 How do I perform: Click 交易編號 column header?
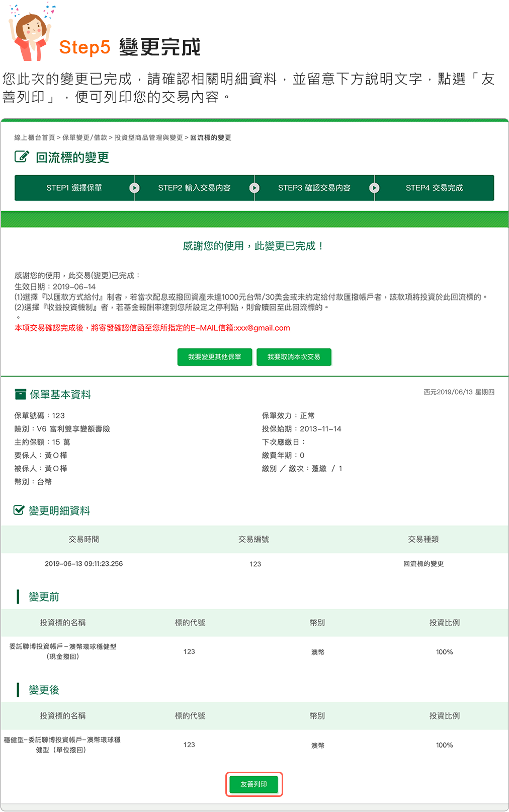253,539
